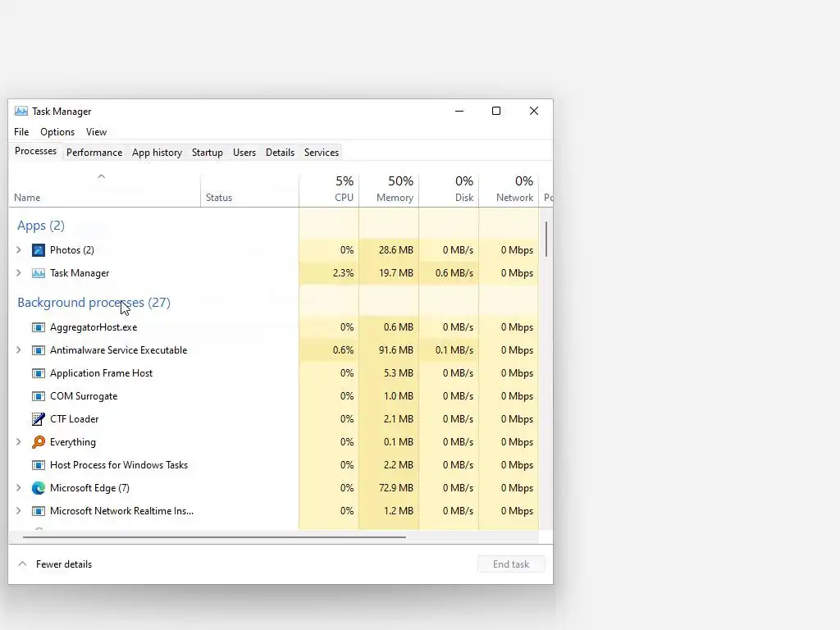Open the File menu
Image resolution: width=840 pixels, height=630 pixels.
21,132
